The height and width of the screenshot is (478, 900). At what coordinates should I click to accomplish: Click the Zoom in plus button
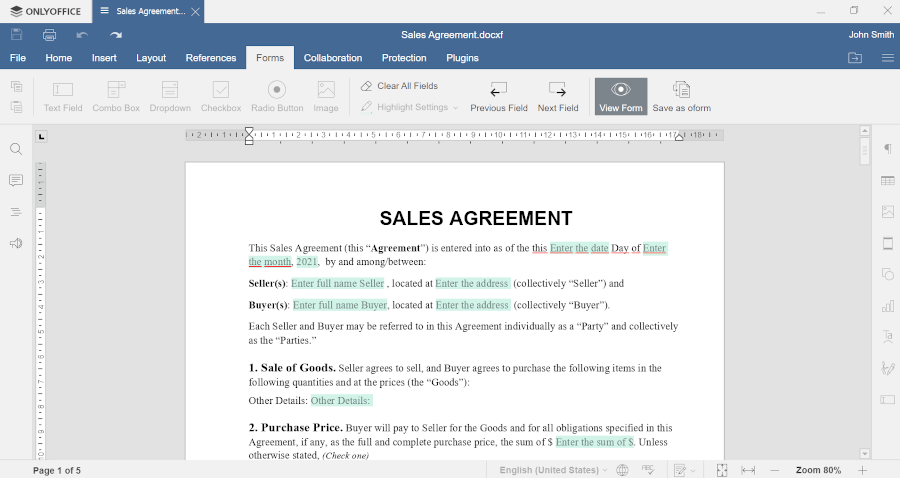coord(862,470)
